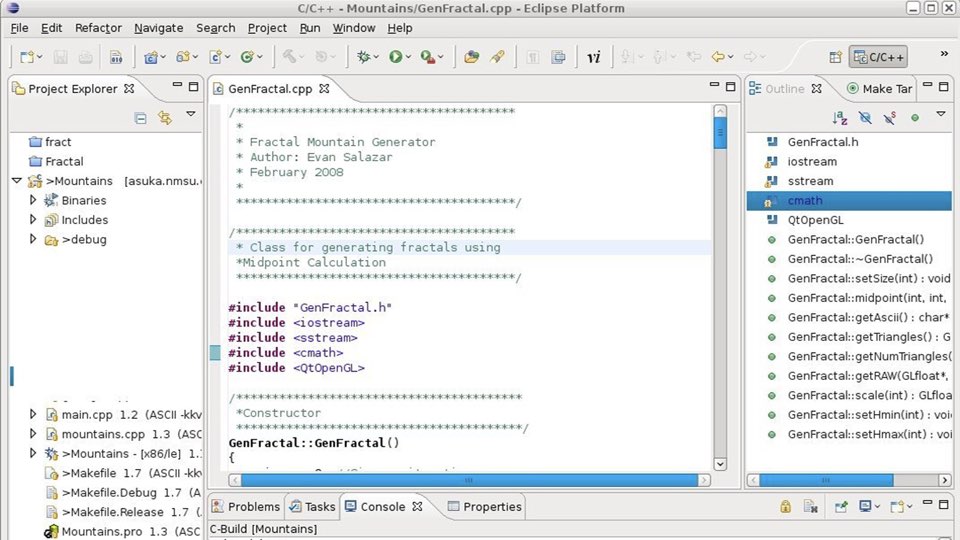Close the Project Explorer view

(x=129, y=89)
